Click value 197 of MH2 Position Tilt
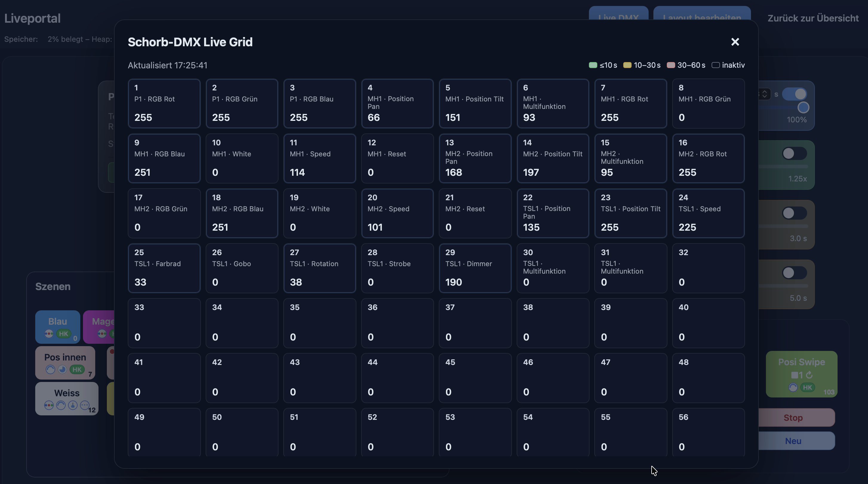The width and height of the screenshot is (868, 484). [x=531, y=172]
